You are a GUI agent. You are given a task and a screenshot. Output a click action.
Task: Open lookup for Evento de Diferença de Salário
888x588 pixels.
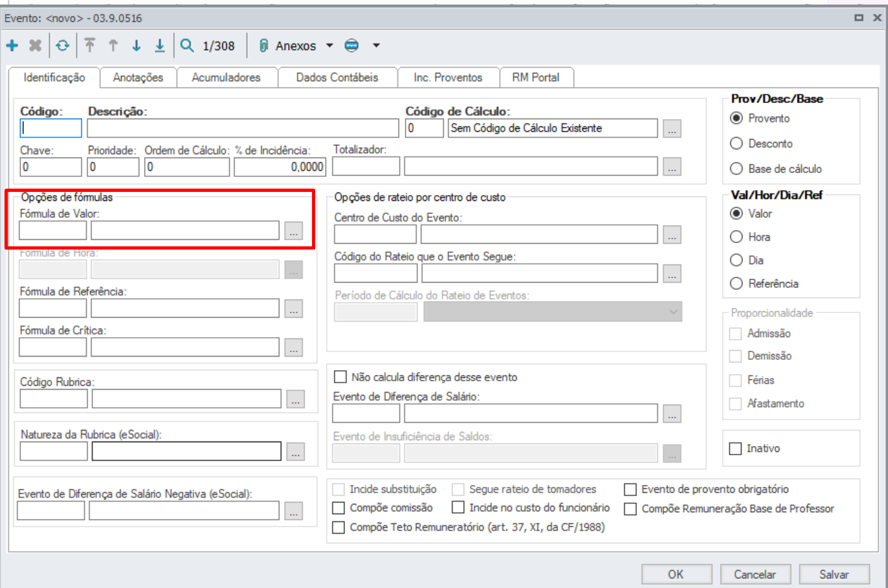click(672, 413)
